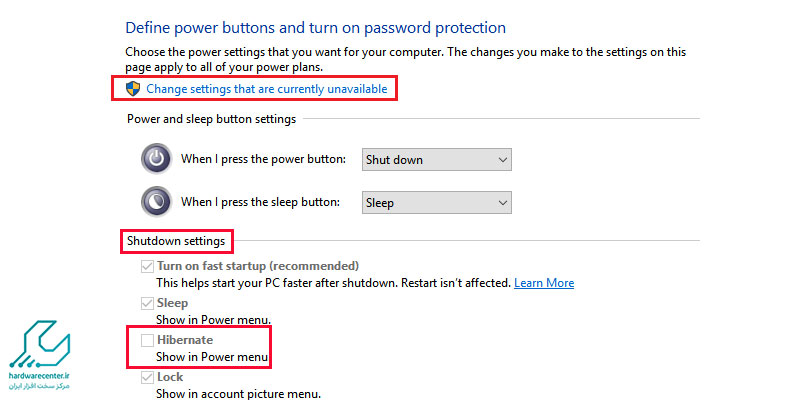Click the UAC shield icon
The height and width of the screenshot is (400, 800).
coord(133,89)
